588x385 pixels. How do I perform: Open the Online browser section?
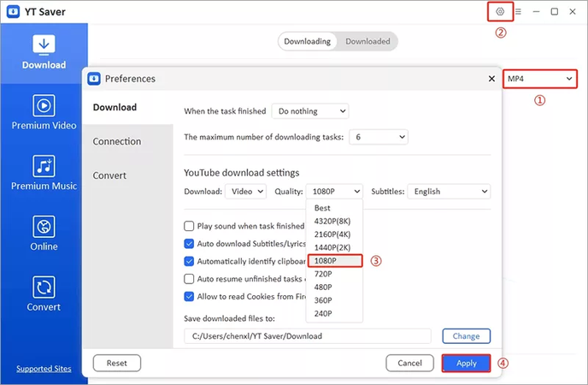point(44,233)
